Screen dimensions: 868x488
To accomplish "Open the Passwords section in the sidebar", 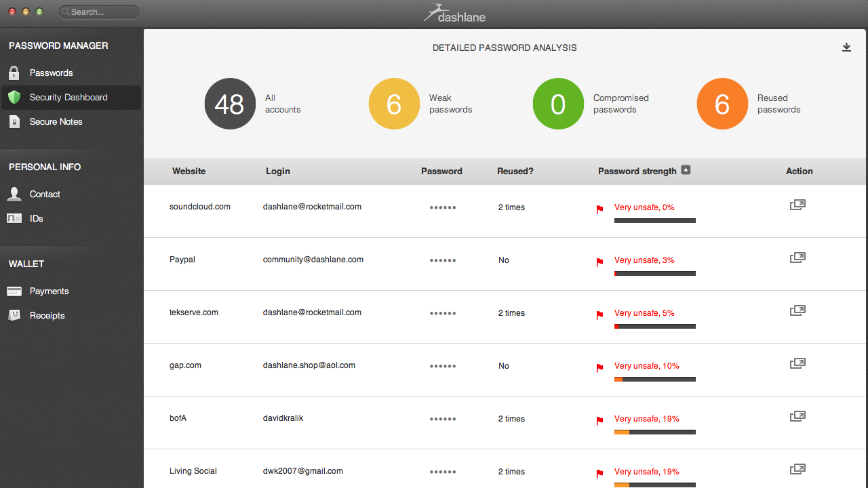I will 51,73.
